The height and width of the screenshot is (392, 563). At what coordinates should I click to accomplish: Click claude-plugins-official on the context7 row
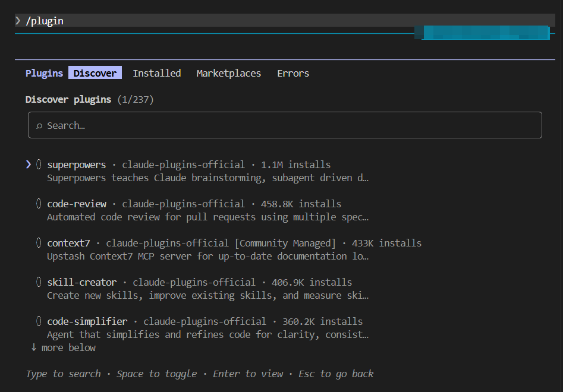pyautogui.click(x=167, y=243)
